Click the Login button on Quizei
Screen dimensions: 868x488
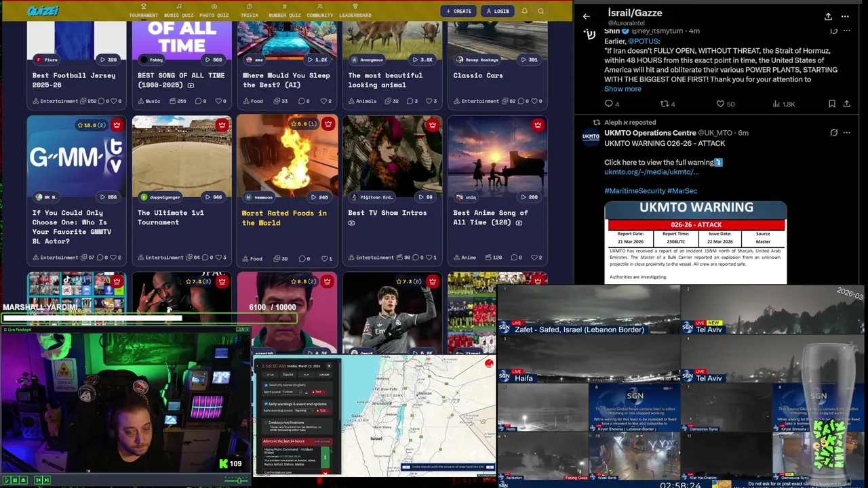click(x=498, y=11)
